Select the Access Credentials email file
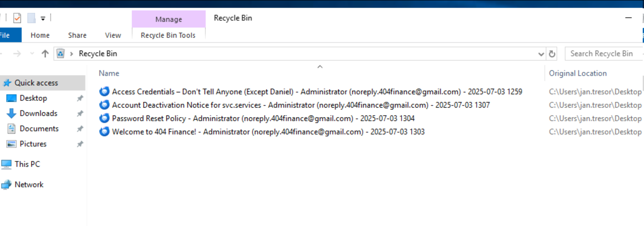Viewport: 644px width, 226px height. click(317, 92)
